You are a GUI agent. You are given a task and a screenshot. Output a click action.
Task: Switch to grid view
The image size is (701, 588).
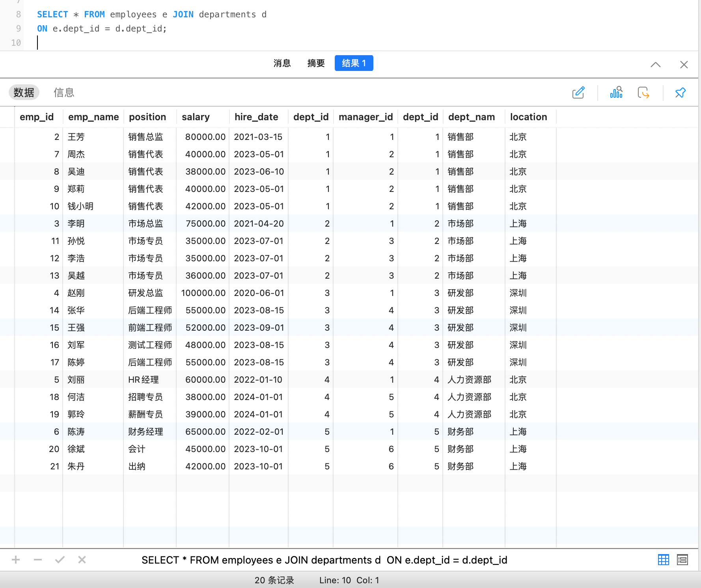click(x=664, y=560)
